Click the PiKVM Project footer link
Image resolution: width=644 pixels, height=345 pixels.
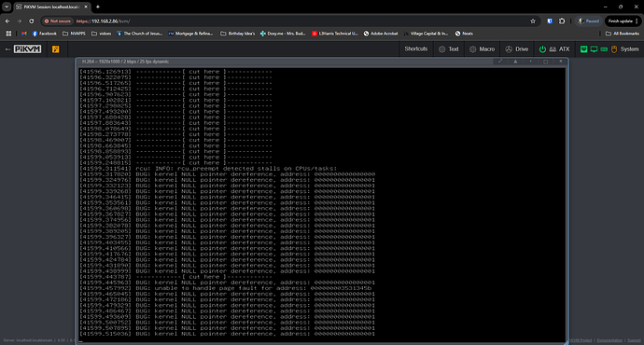(x=581, y=340)
